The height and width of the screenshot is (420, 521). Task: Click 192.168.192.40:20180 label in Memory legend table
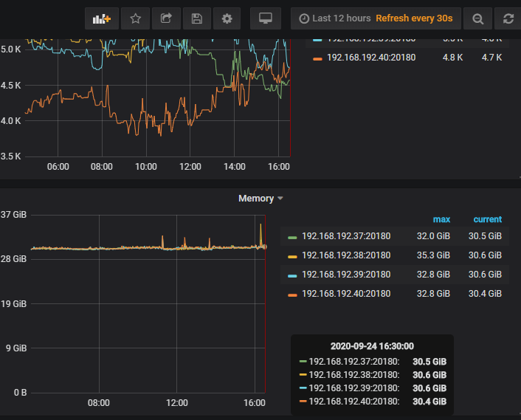tap(346, 294)
